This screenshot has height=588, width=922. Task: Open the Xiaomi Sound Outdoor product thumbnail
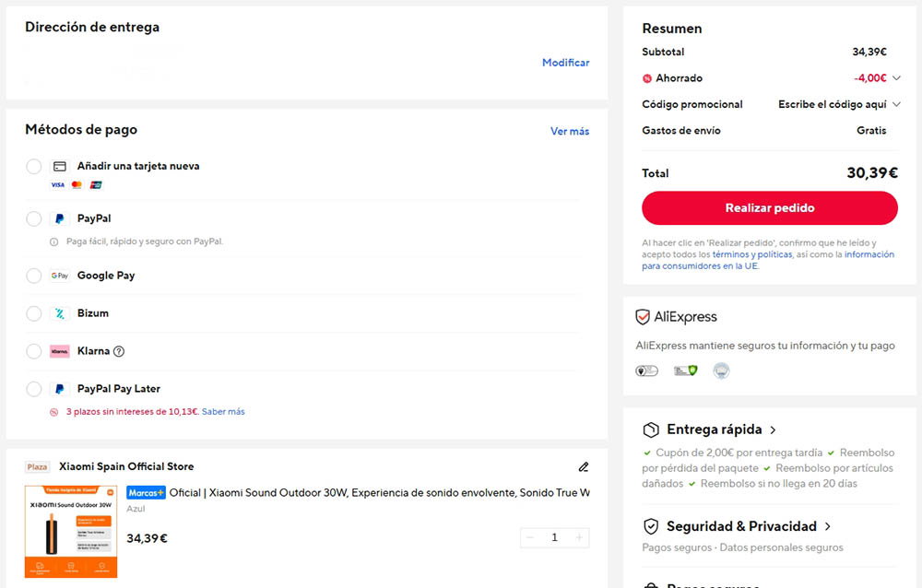point(71,532)
